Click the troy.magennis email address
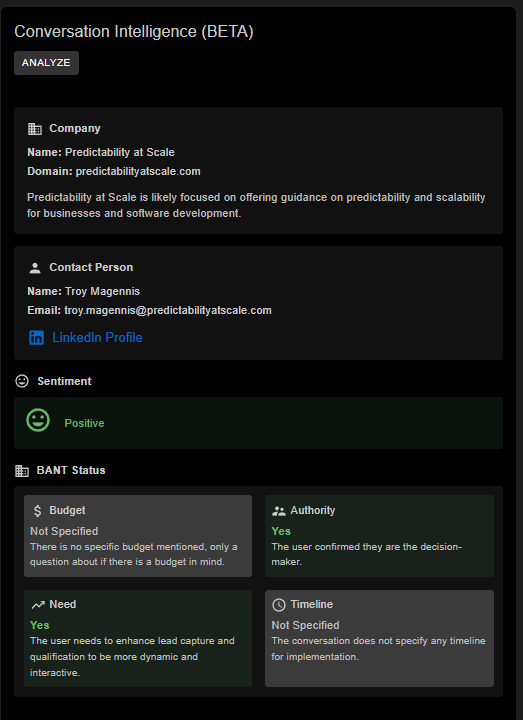The height and width of the screenshot is (720, 523). 168,310
